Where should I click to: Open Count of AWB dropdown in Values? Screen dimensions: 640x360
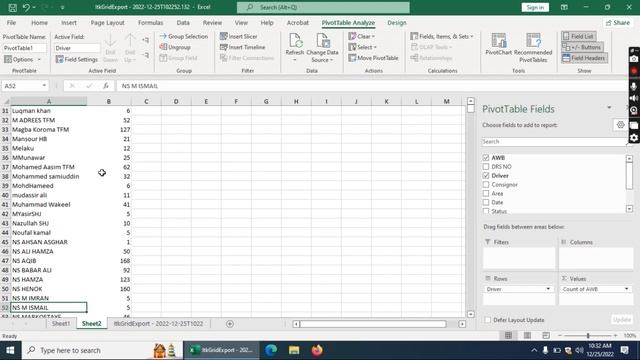click(x=627, y=289)
